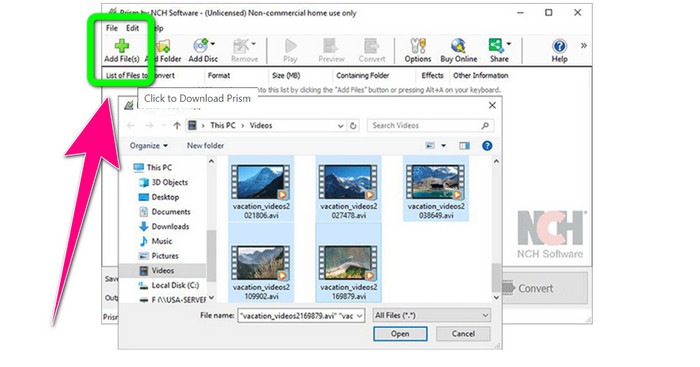Click the Help toolbar icon
This screenshot has width=700, height=367.
(559, 46)
